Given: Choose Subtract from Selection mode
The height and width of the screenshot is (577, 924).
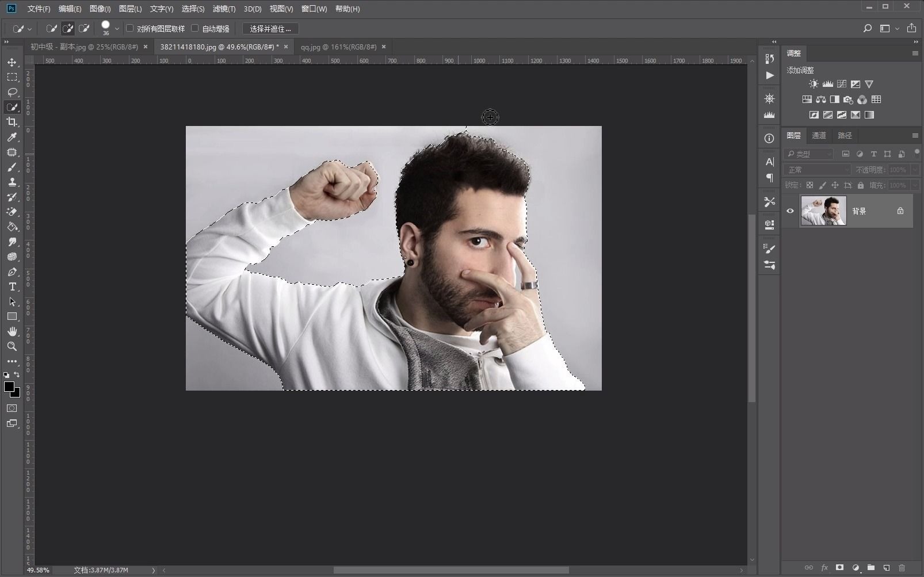Looking at the screenshot, I should coord(84,28).
